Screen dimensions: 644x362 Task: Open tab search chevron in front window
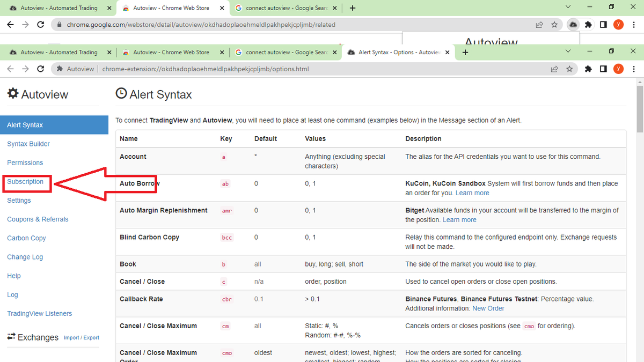(569, 51)
